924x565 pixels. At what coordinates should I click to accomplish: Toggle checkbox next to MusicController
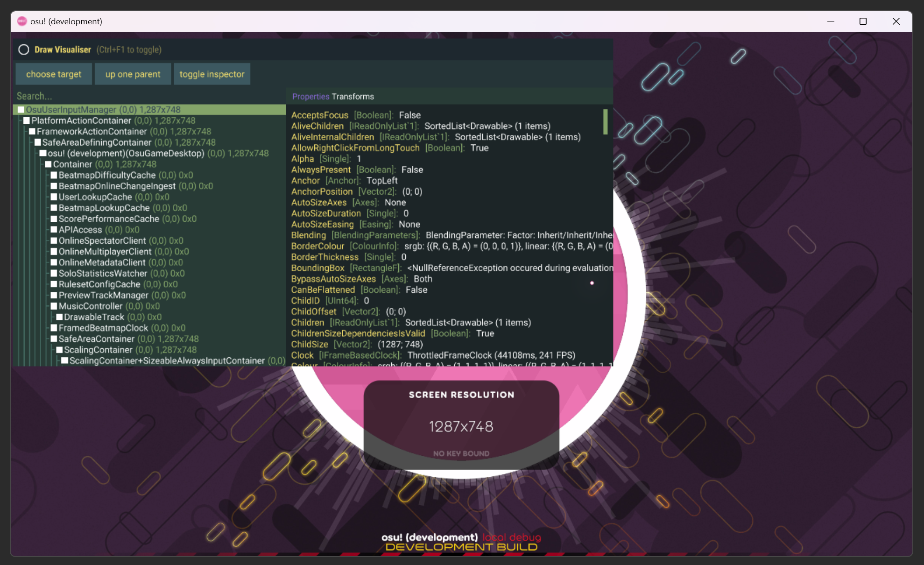click(54, 306)
